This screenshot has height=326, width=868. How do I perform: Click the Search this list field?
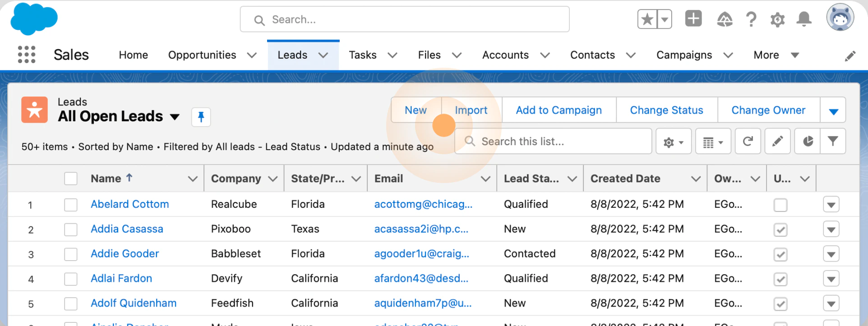553,142
